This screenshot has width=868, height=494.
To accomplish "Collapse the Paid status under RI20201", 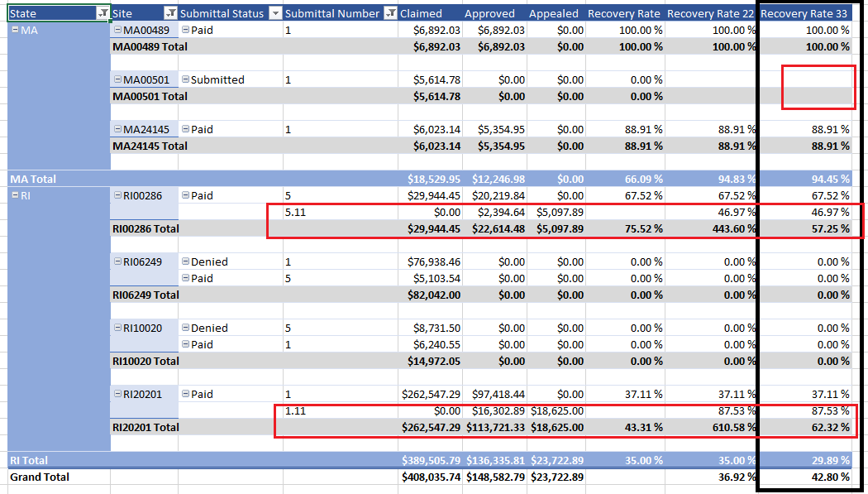I will (186, 394).
